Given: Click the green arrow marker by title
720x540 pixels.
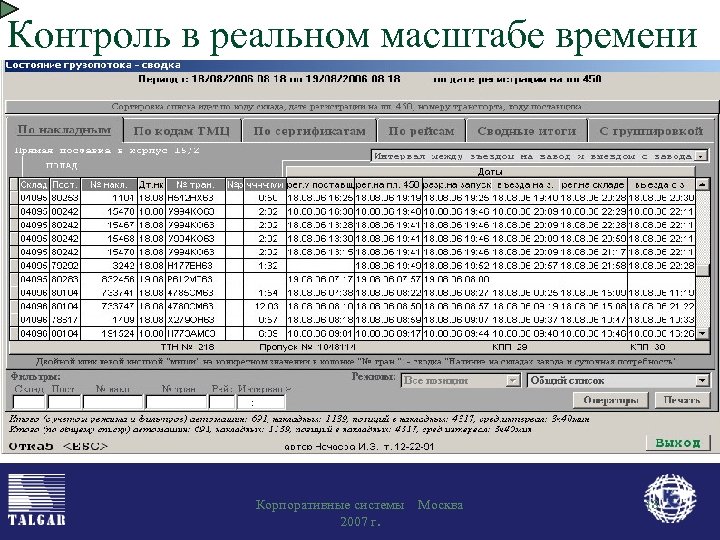Looking at the screenshot, I should [9, 9].
